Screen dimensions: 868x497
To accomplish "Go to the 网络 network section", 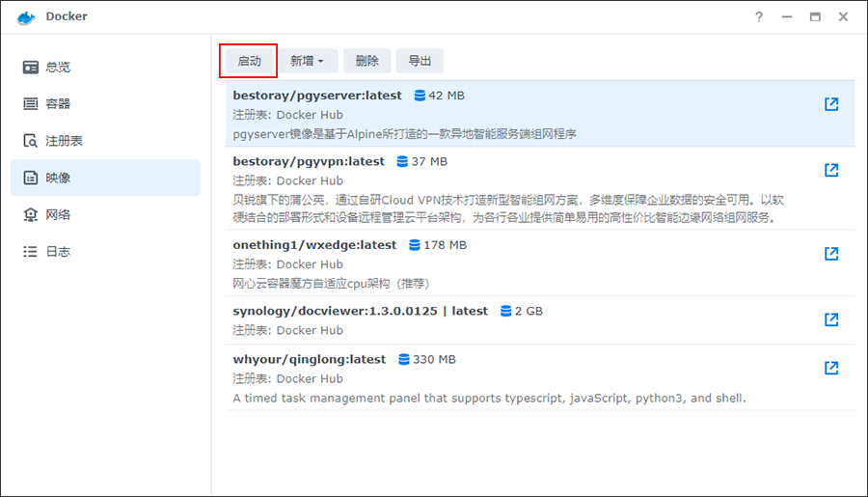I will click(x=106, y=215).
